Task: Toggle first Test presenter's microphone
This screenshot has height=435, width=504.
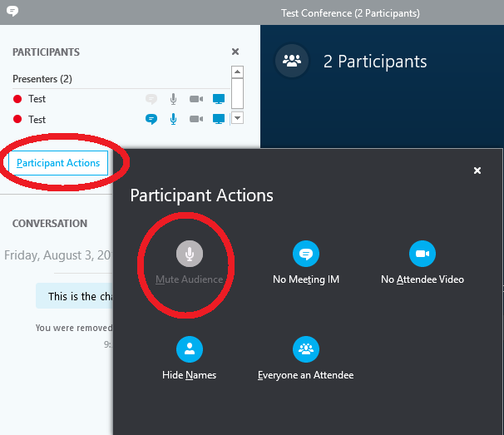Action: (173, 99)
